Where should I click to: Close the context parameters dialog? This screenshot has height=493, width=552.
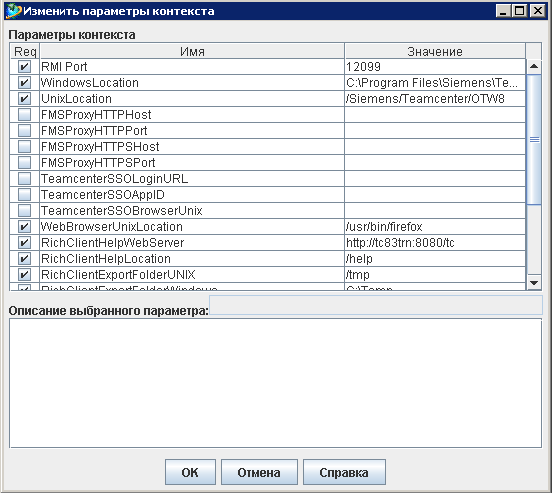pos(538,11)
